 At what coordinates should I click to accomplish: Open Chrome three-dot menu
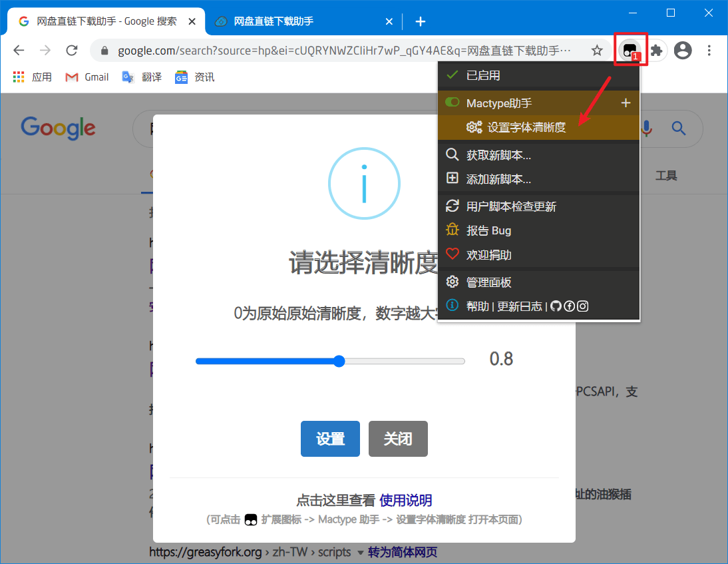point(709,51)
